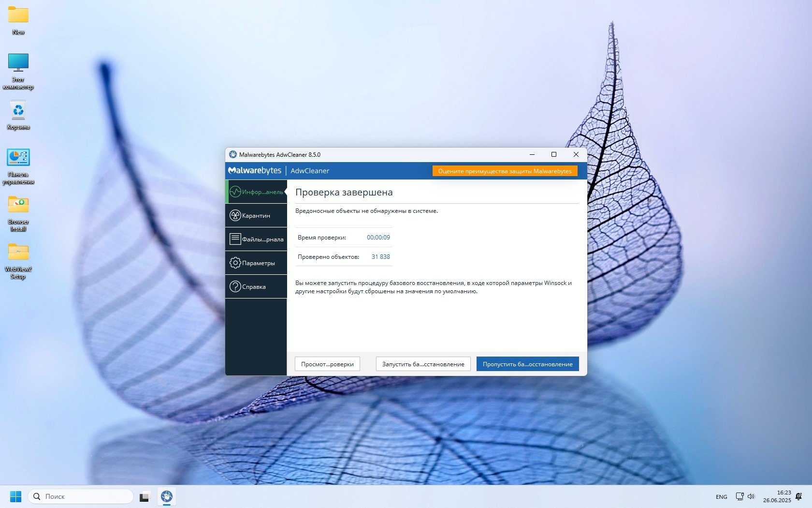Open the Параметры settings gear section
This screenshot has width=812, height=508.
tap(256, 263)
